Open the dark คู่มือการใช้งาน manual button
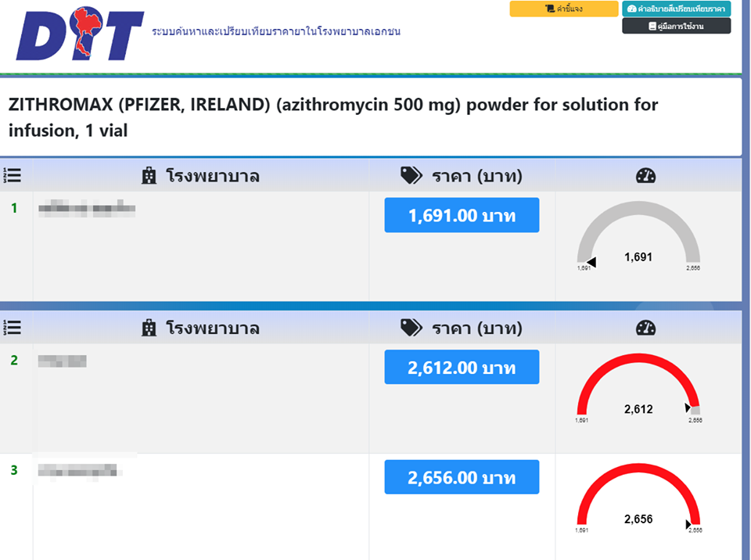The height and width of the screenshot is (560, 751). click(676, 27)
